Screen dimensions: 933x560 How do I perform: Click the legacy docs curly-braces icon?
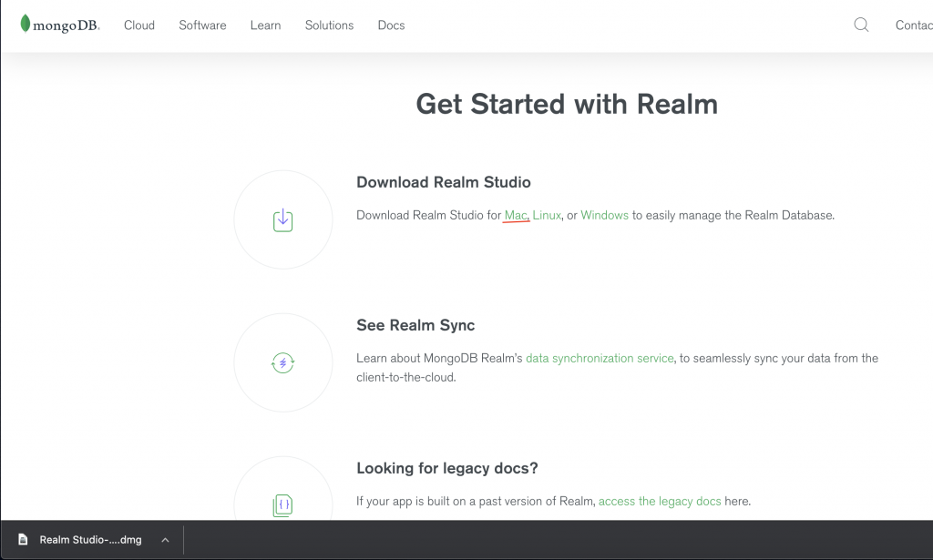tap(282, 505)
